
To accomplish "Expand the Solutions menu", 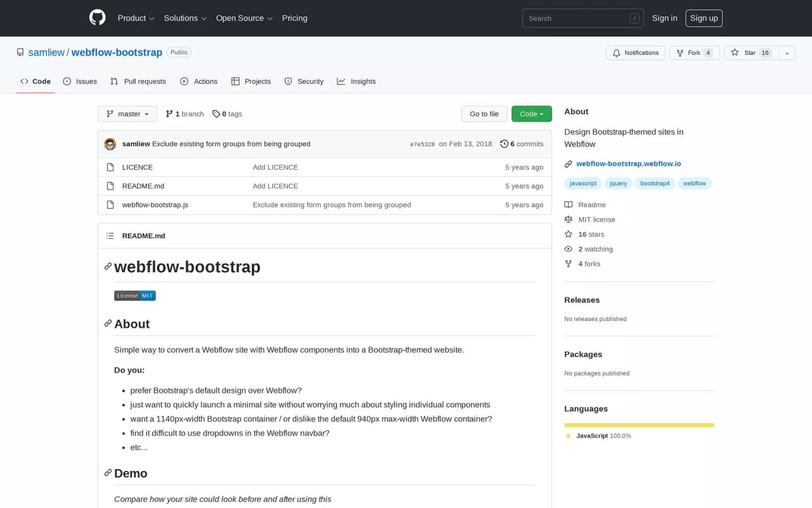I will tap(185, 18).
